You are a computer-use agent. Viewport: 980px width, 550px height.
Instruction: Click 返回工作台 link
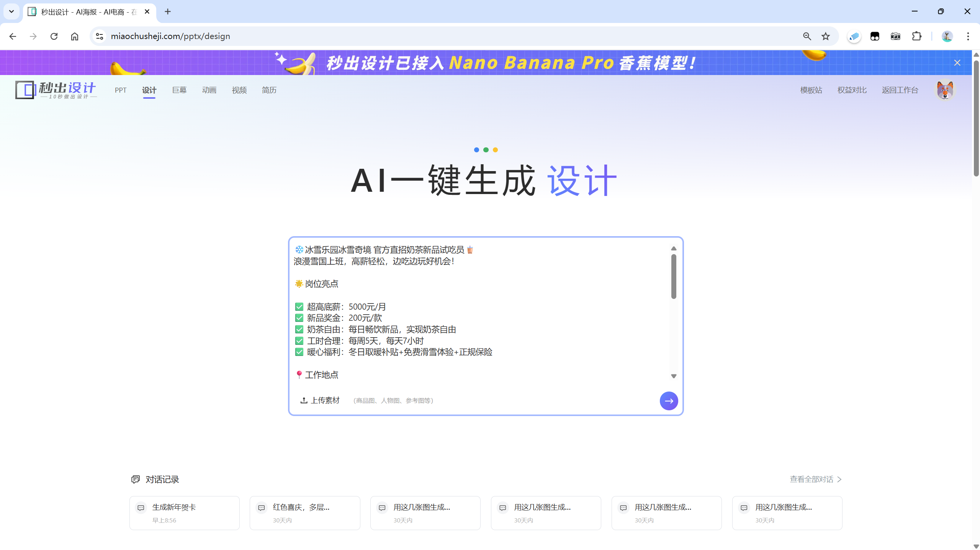900,90
